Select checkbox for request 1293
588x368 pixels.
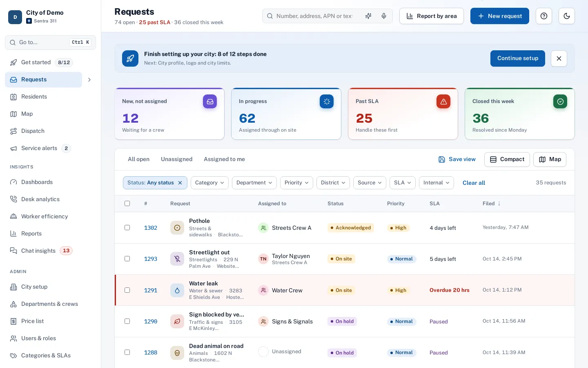(x=127, y=259)
